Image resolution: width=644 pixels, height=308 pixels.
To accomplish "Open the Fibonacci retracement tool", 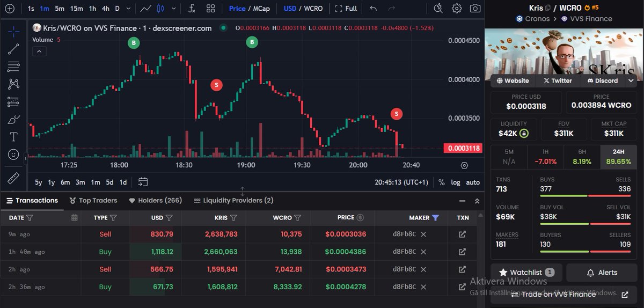I will pyautogui.click(x=13, y=67).
